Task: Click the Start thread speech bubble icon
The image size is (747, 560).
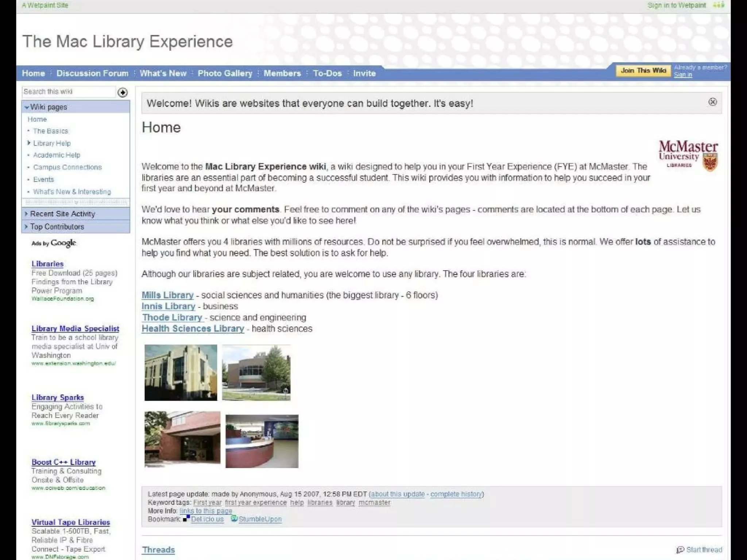Action: coord(680,549)
